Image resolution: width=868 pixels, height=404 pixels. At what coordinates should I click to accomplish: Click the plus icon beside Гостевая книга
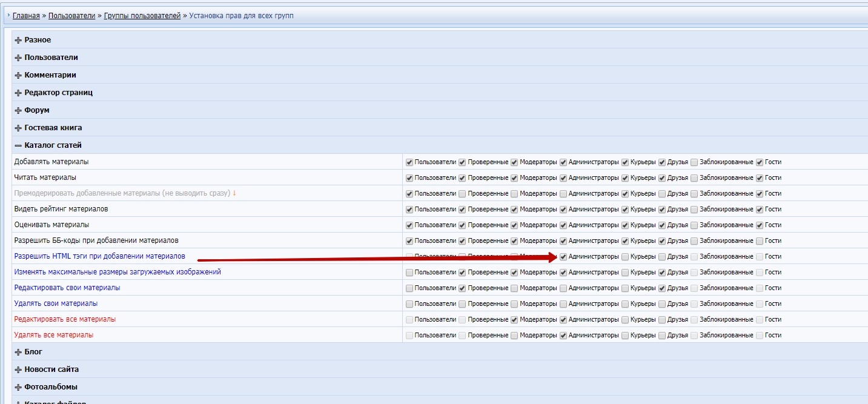click(18, 128)
